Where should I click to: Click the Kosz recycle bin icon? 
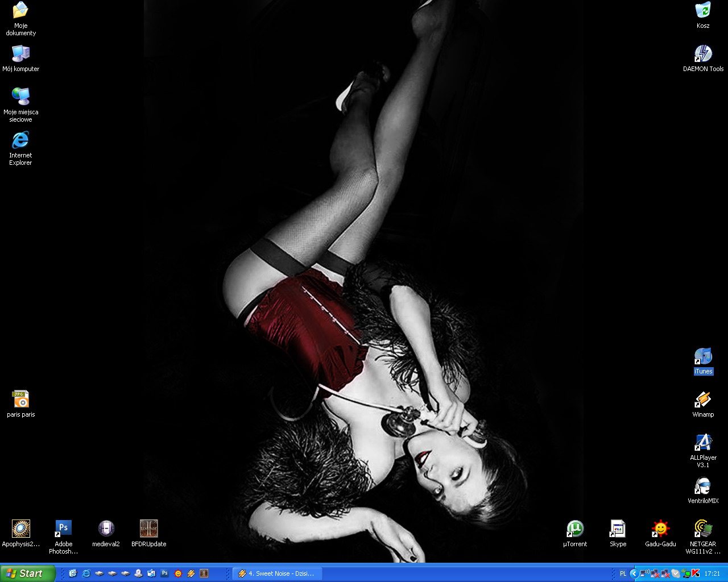703,11
